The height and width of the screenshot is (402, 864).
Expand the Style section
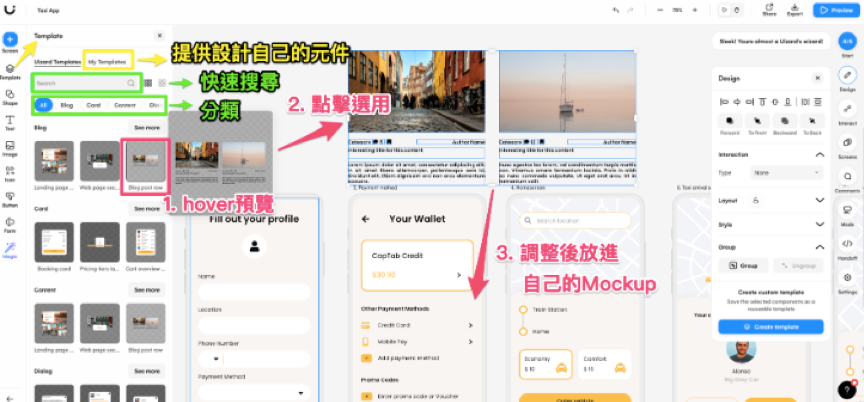(x=819, y=224)
